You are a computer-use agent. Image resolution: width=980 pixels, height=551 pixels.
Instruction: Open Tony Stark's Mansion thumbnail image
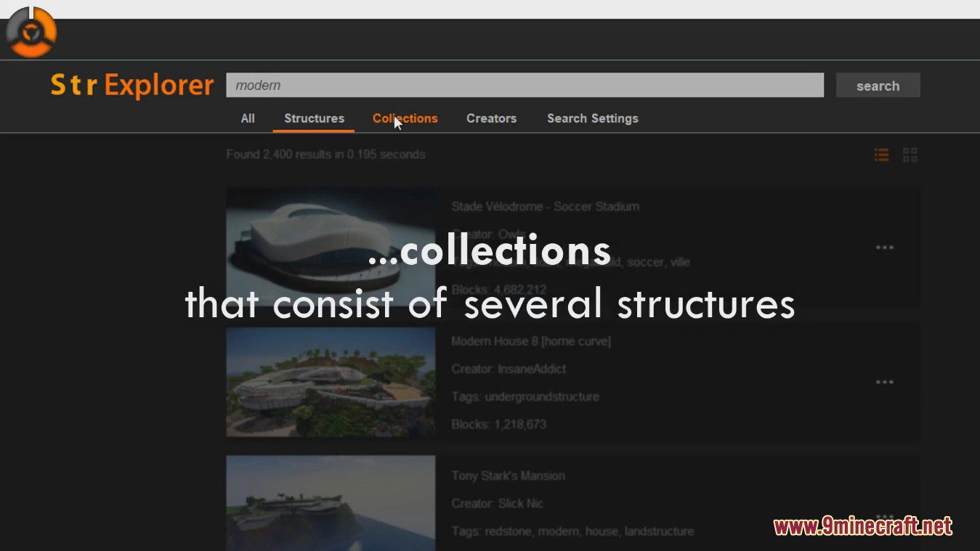(331, 502)
